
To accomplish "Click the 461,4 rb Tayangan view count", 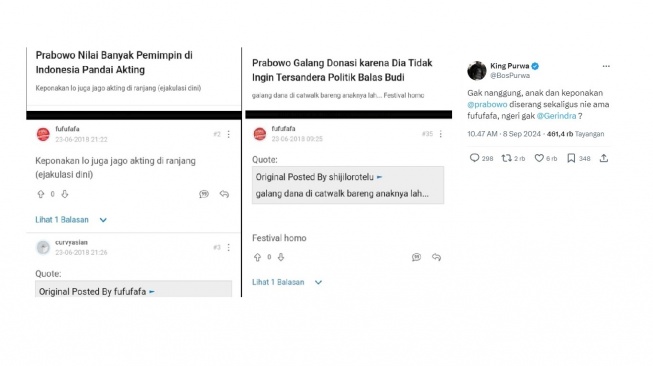I will 575,134.
